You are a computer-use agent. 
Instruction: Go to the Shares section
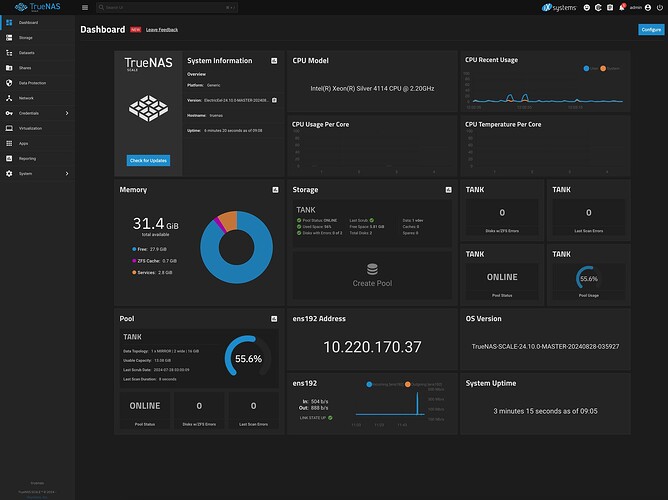tap(25, 68)
